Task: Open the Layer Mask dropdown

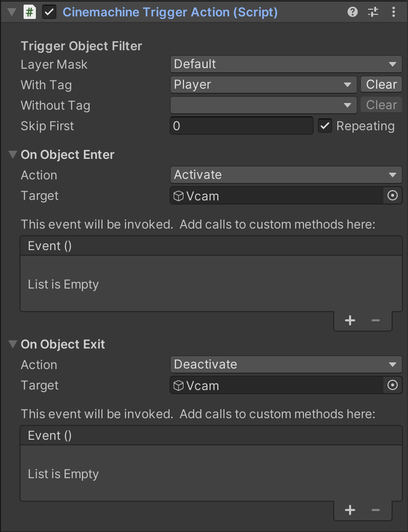Action: coord(285,64)
